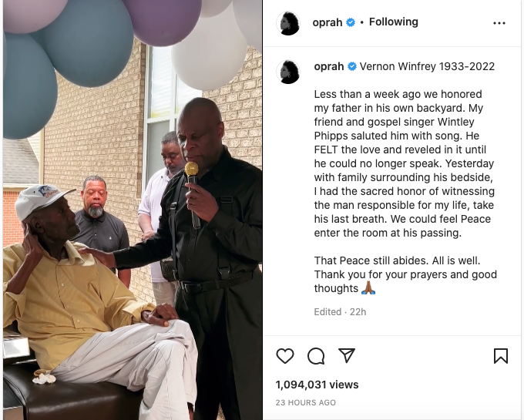Click the praying hands emoji in caption
This screenshot has width=524, height=420.
tap(368, 287)
